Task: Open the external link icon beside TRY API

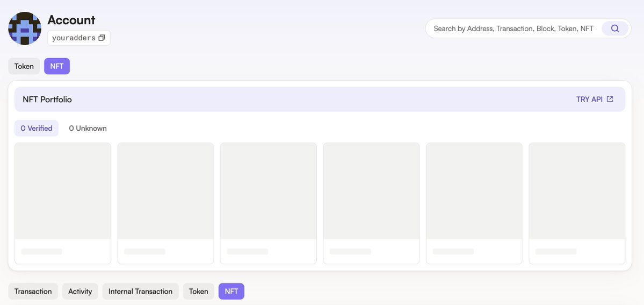Action: (610, 99)
